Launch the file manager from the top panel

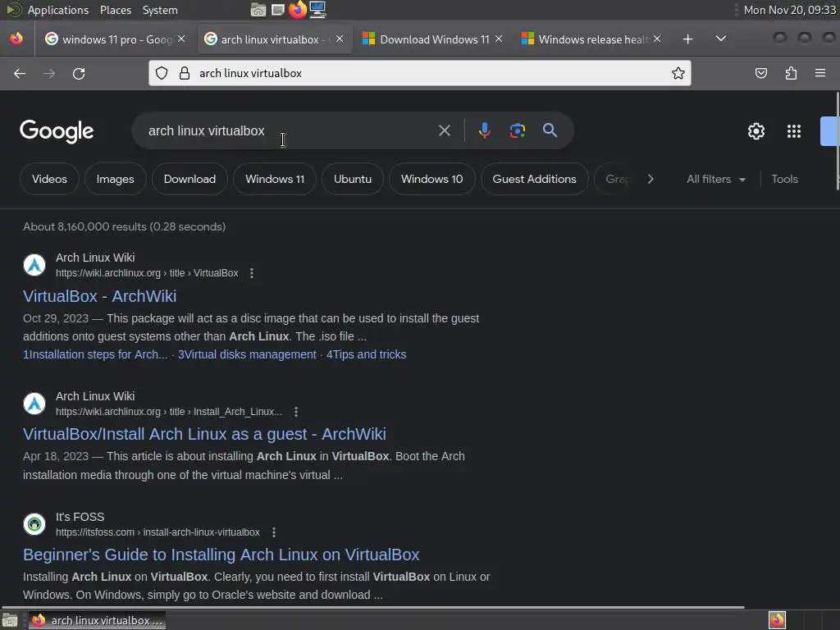[x=258, y=10]
